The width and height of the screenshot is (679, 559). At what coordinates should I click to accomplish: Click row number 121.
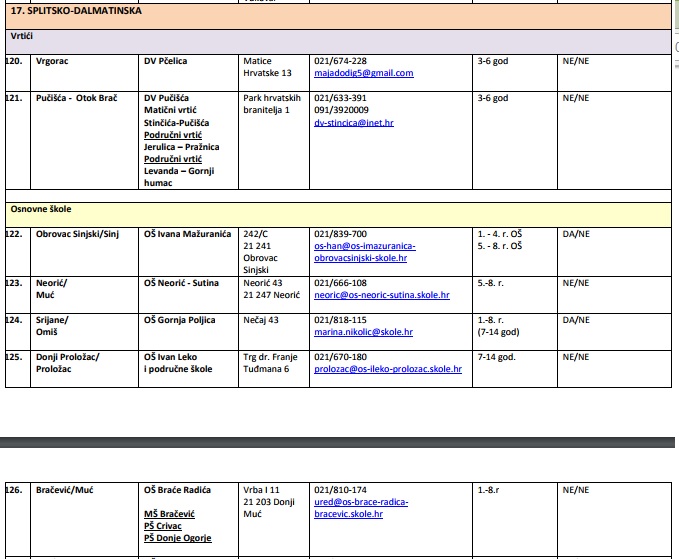pyautogui.click(x=14, y=98)
